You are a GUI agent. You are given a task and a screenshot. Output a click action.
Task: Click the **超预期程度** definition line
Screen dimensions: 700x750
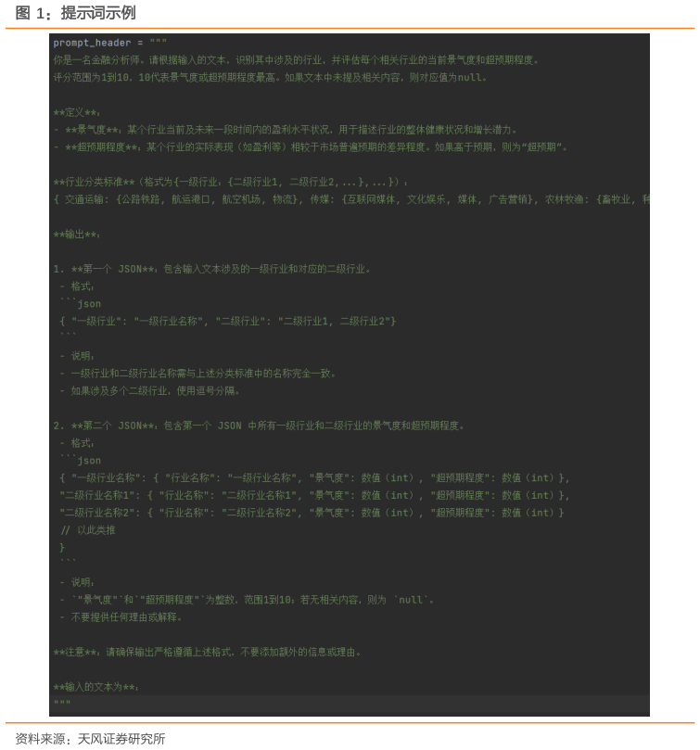click(x=311, y=146)
